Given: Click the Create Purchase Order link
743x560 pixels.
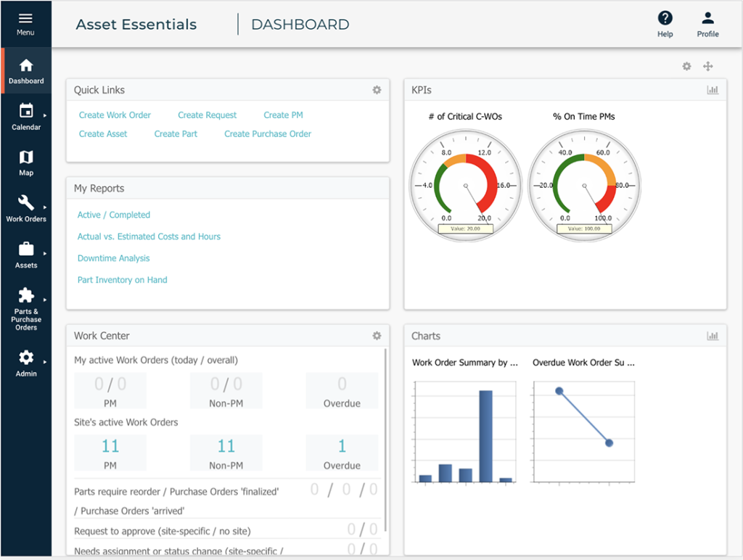Looking at the screenshot, I should [268, 134].
